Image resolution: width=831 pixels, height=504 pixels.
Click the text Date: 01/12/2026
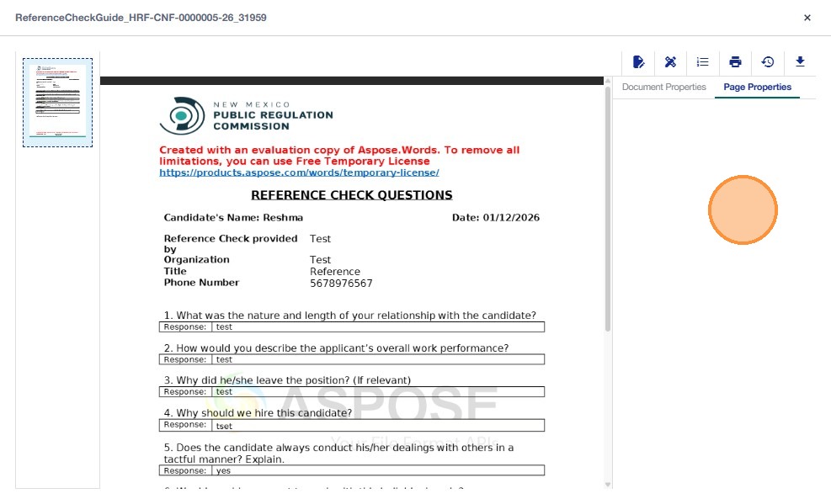click(x=496, y=218)
